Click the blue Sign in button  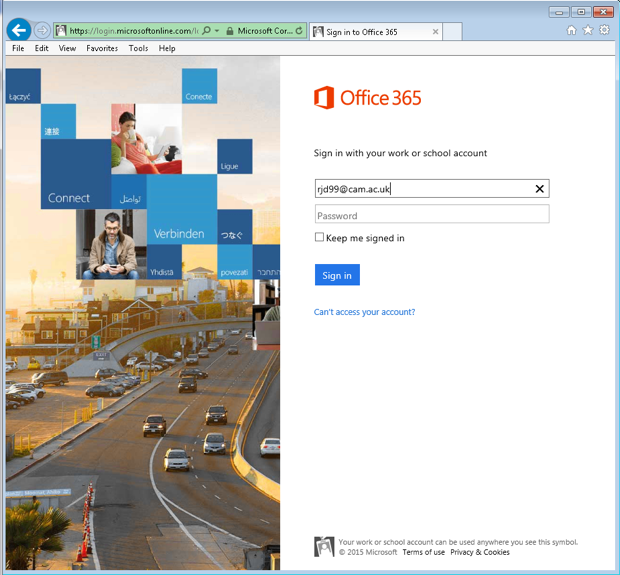(x=337, y=275)
